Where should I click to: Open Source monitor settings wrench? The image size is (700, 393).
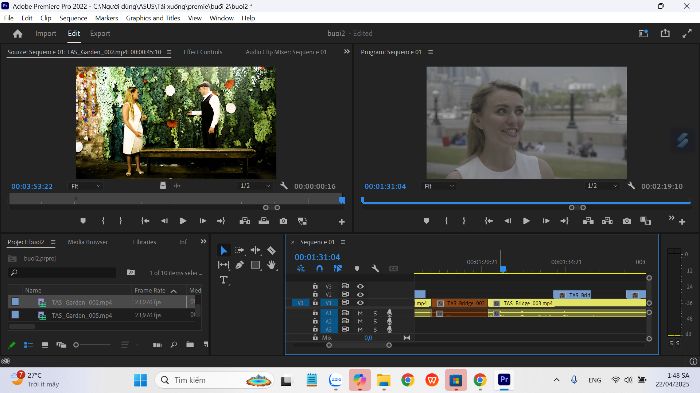pyautogui.click(x=283, y=186)
